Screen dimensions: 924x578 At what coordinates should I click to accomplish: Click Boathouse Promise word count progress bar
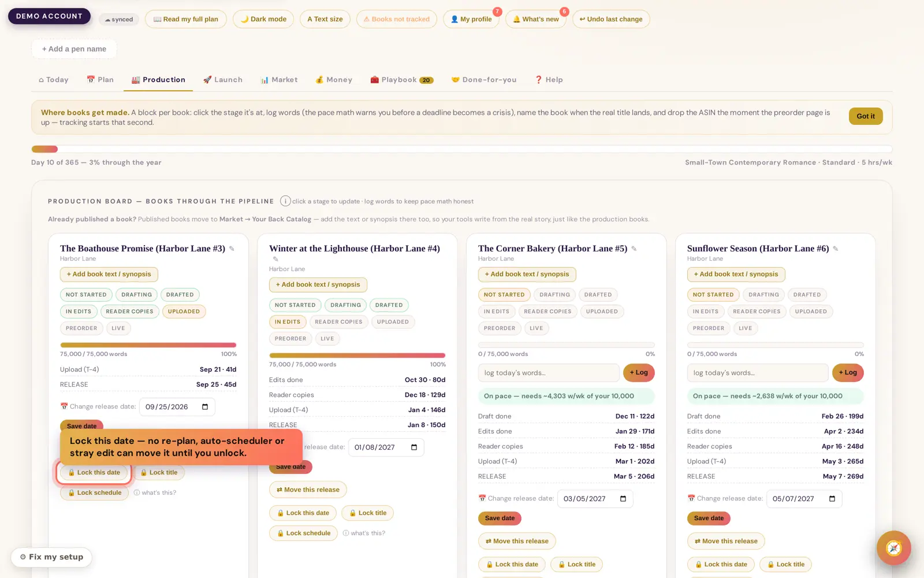tap(148, 345)
